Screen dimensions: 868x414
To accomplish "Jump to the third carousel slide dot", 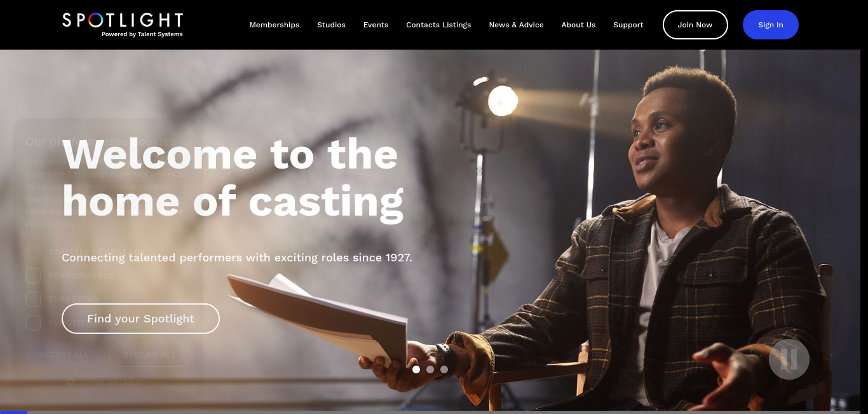I will [444, 369].
